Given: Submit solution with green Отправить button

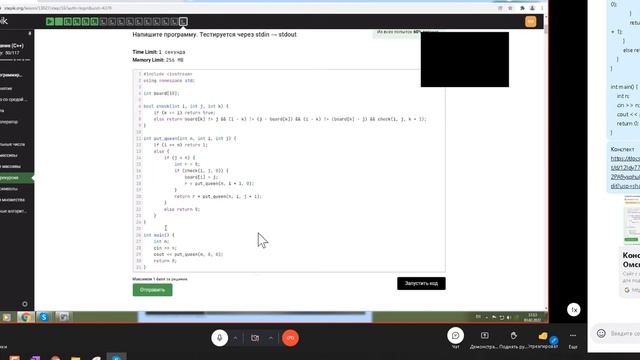Looking at the screenshot, I should coord(152,290).
